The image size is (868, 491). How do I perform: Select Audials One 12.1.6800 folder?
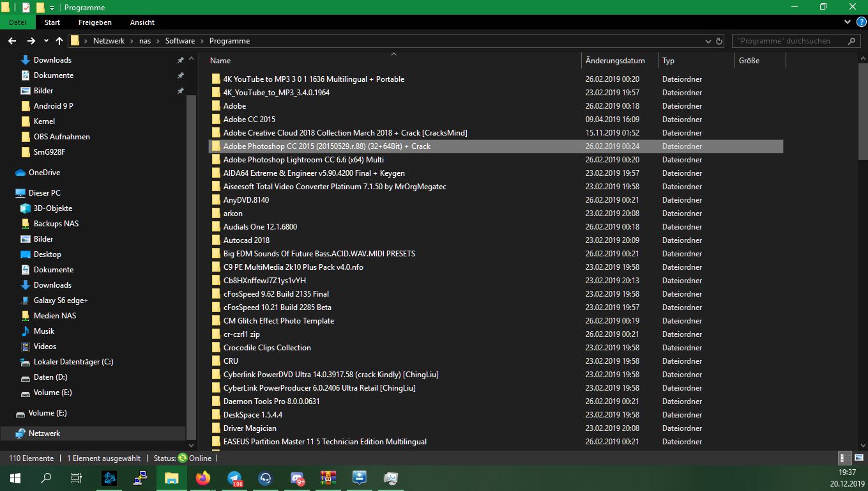point(260,227)
